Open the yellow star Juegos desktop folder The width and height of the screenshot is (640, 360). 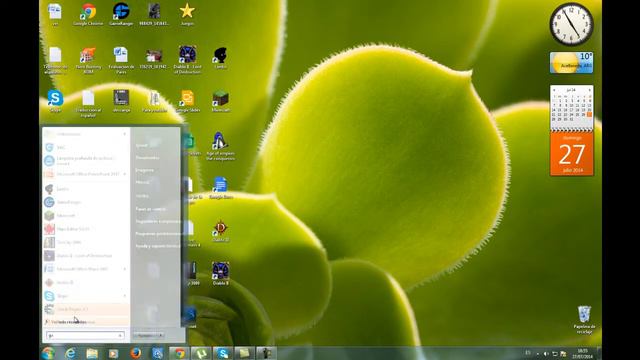pyautogui.click(x=187, y=15)
